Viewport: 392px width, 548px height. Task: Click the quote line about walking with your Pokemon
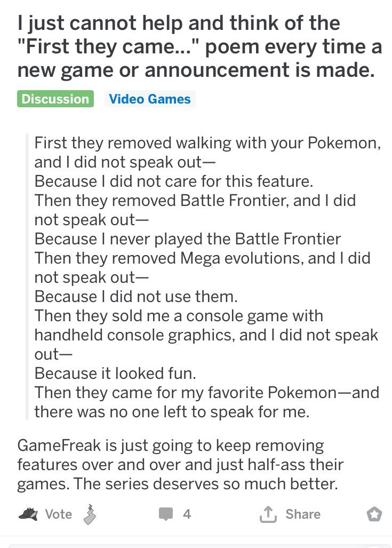207,144
